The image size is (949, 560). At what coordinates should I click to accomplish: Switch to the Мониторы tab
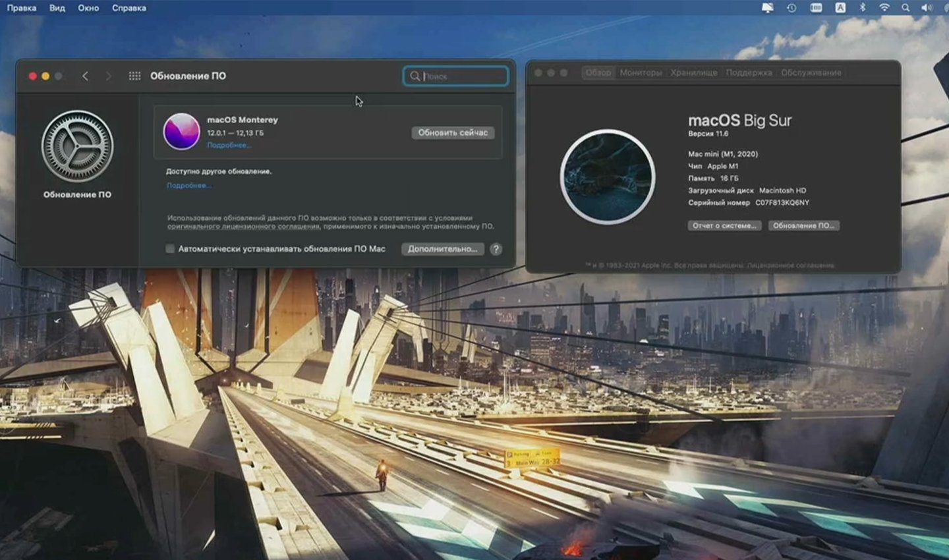[x=641, y=72]
